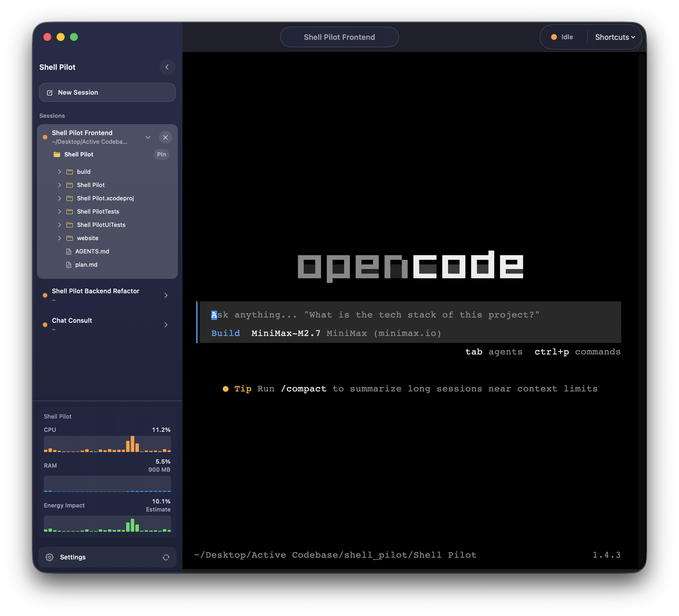Click the Energy Impact graph

(x=107, y=524)
